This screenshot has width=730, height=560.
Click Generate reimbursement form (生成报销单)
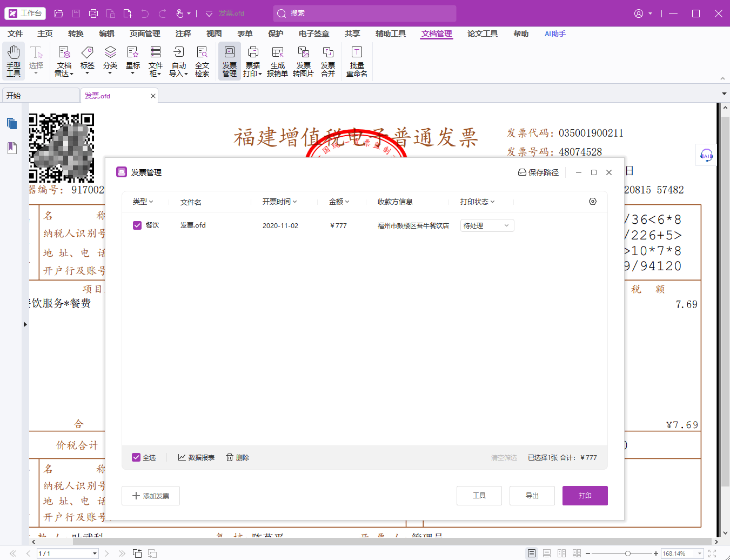coord(277,61)
